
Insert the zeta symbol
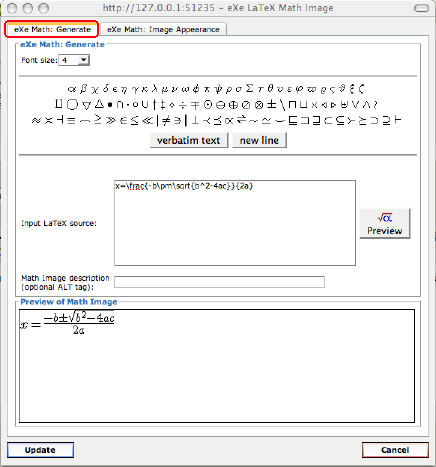(361, 89)
